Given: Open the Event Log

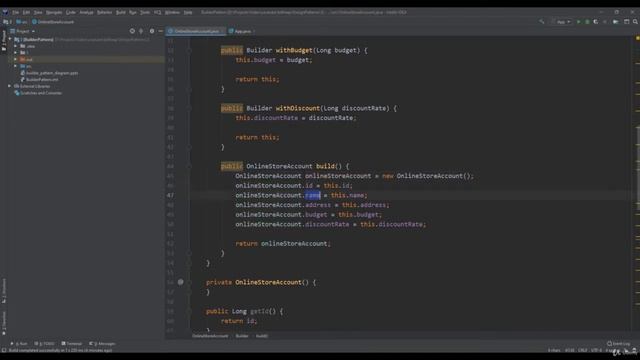Looking at the screenshot, I should point(618,344).
